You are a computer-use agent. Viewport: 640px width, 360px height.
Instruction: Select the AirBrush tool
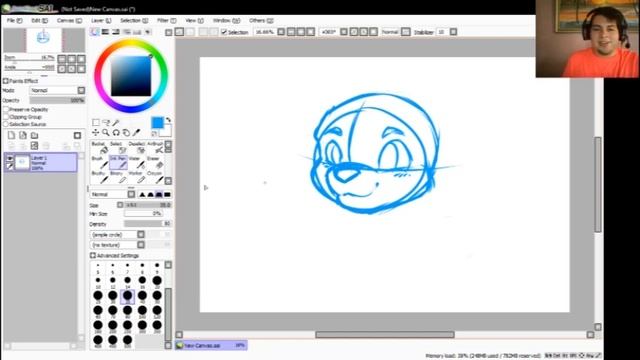155,148
